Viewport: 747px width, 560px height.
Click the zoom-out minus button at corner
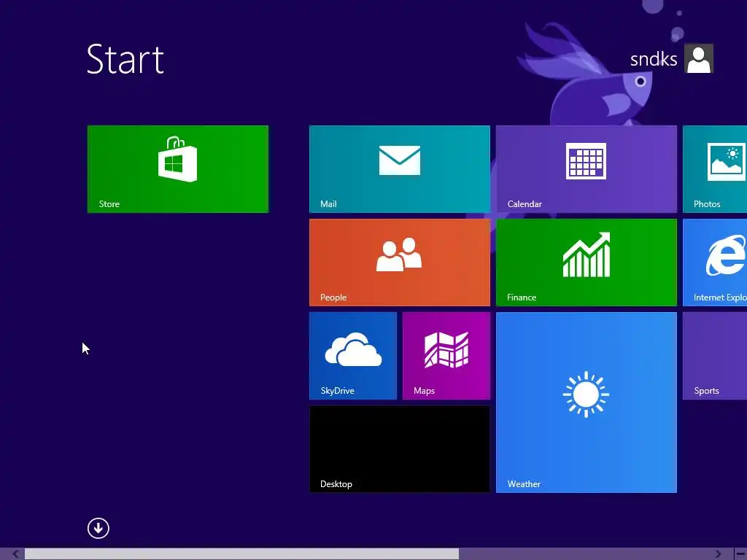pos(740,554)
